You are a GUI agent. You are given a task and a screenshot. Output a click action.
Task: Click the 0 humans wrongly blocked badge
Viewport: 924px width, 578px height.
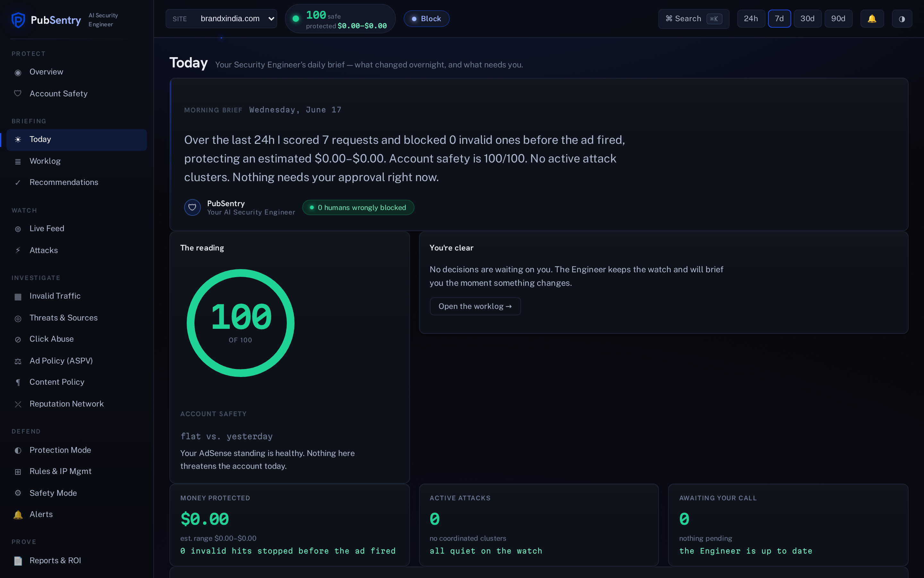[358, 207]
